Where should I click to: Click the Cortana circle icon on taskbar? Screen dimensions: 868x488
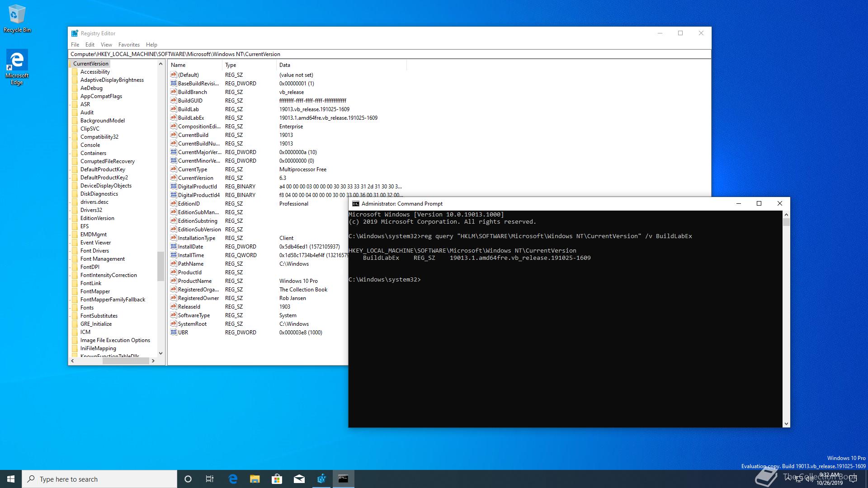(188, 479)
